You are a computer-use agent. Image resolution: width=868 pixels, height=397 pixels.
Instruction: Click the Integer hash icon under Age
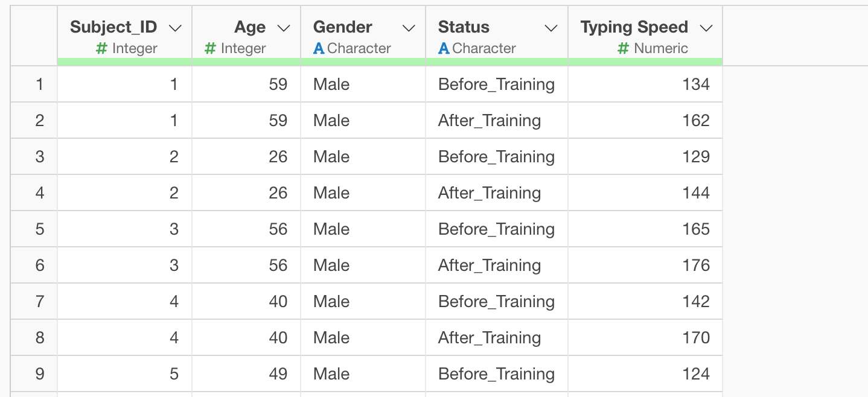point(210,49)
